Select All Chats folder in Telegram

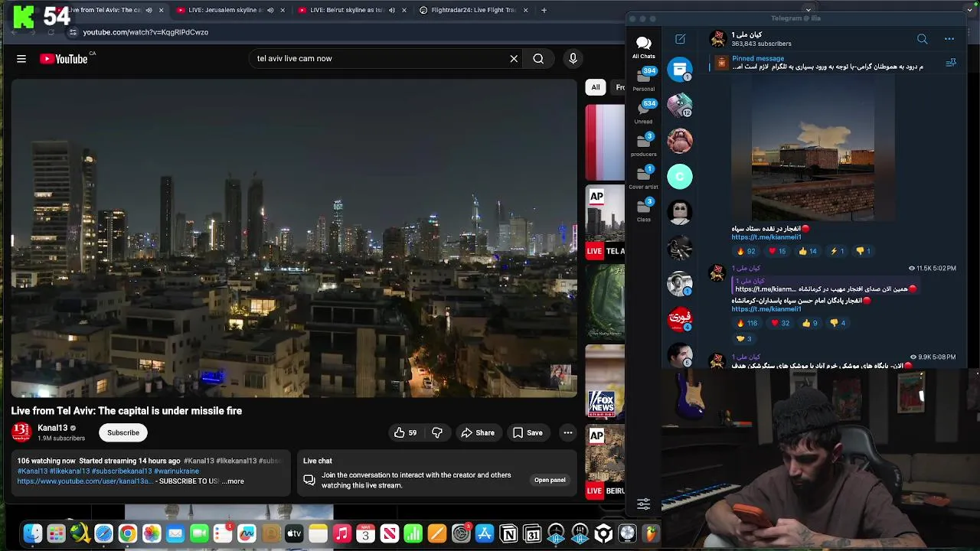coord(643,47)
